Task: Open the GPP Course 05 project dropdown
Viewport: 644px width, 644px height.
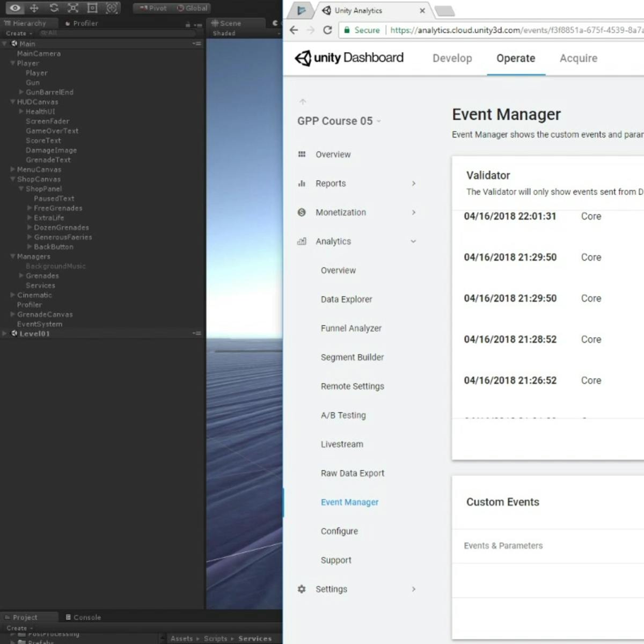Action: [339, 121]
